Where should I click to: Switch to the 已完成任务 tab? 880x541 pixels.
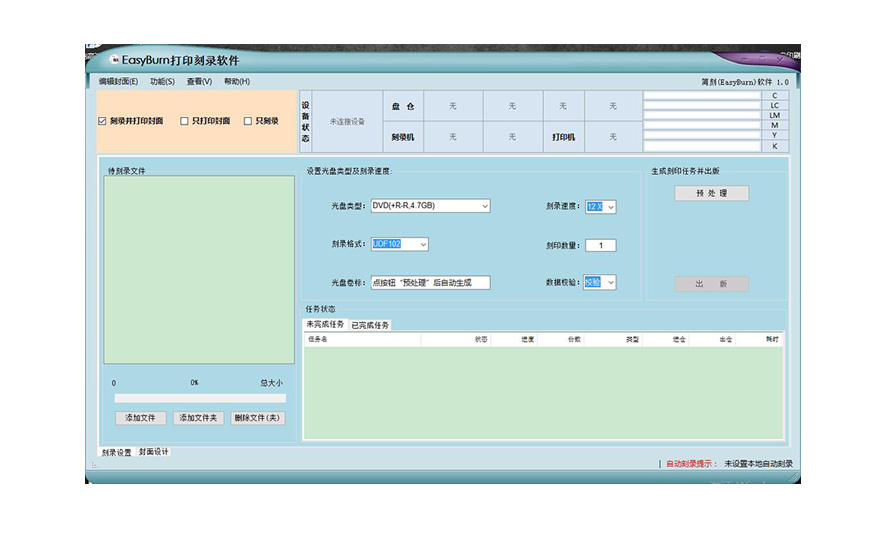370,325
